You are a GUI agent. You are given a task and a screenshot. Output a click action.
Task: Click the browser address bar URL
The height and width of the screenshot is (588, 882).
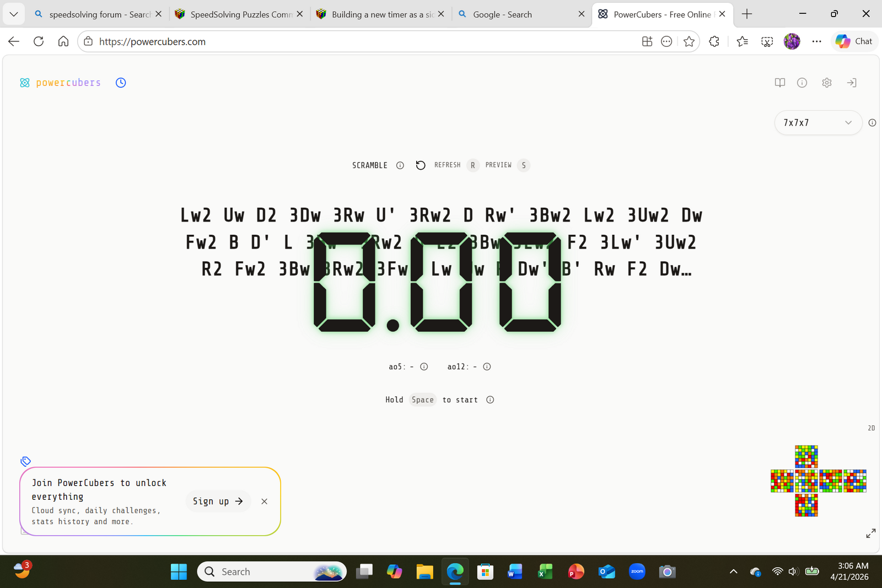152,41
